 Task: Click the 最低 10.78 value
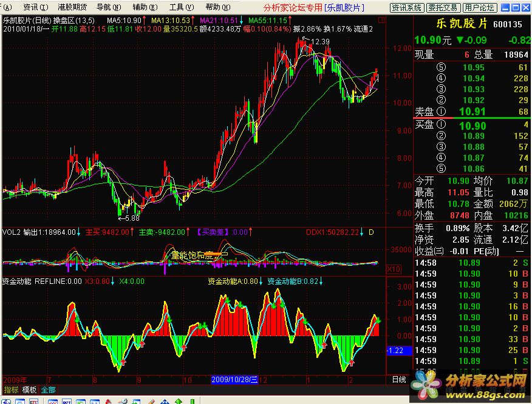[459, 204]
